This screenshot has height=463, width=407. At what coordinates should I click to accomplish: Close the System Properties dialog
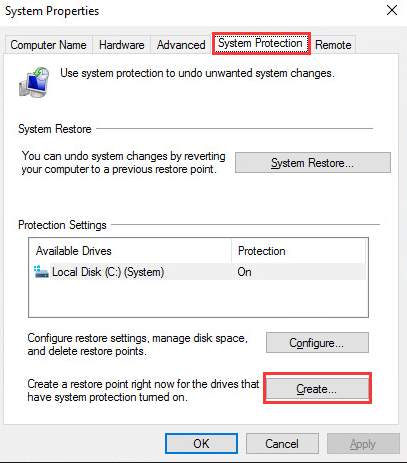point(392,10)
